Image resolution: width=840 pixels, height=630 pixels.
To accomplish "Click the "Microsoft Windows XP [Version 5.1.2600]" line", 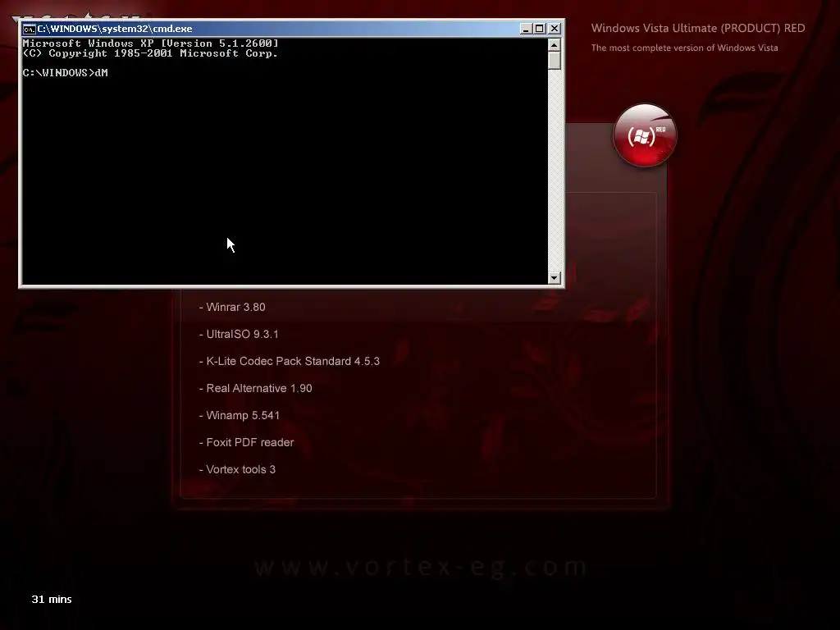I will (151, 43).
